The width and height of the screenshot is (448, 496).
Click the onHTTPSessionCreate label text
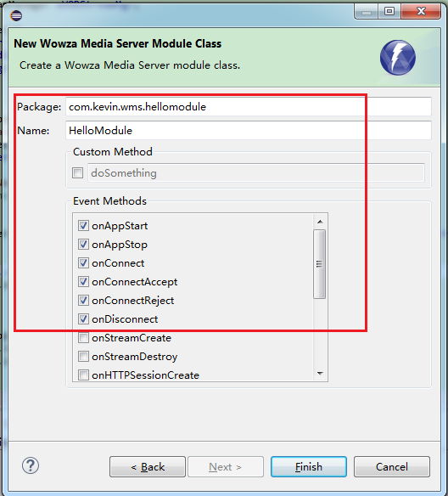coord(145,375)
